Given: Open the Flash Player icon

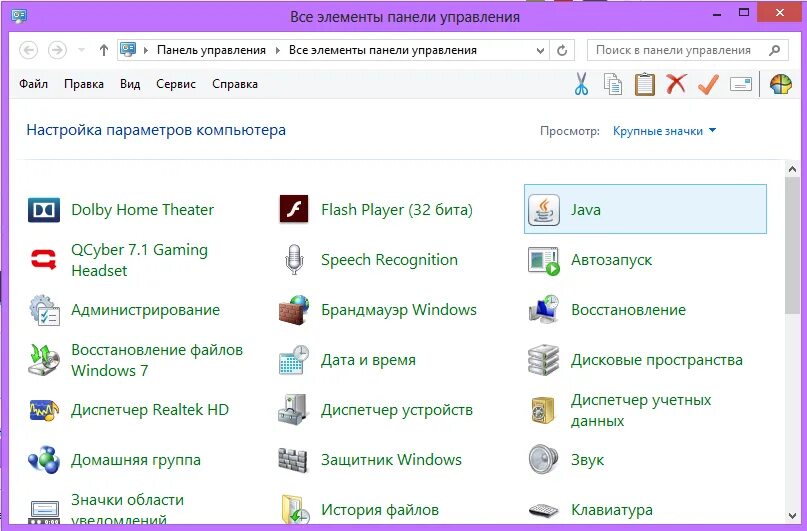Looking at the screenshot, I should (294, 209).
